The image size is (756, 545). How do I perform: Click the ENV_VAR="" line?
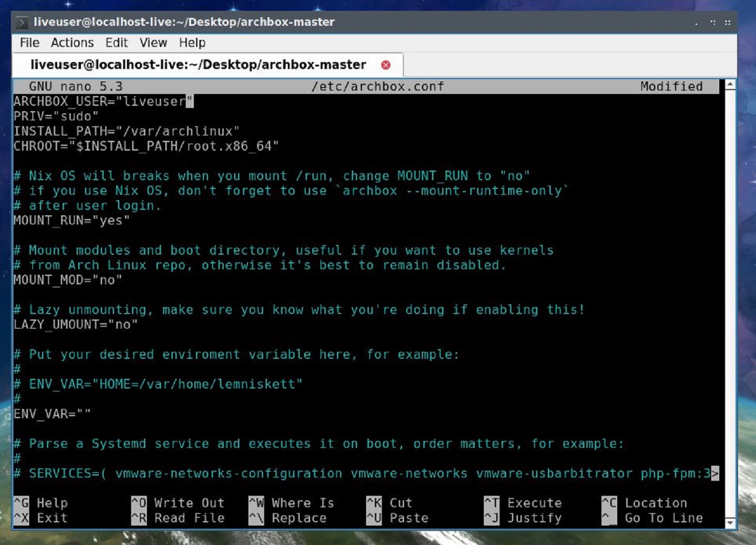[52, 414]
